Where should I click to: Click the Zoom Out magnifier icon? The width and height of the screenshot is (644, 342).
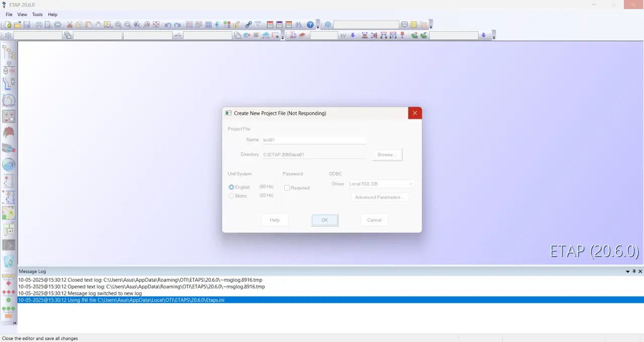127,25
